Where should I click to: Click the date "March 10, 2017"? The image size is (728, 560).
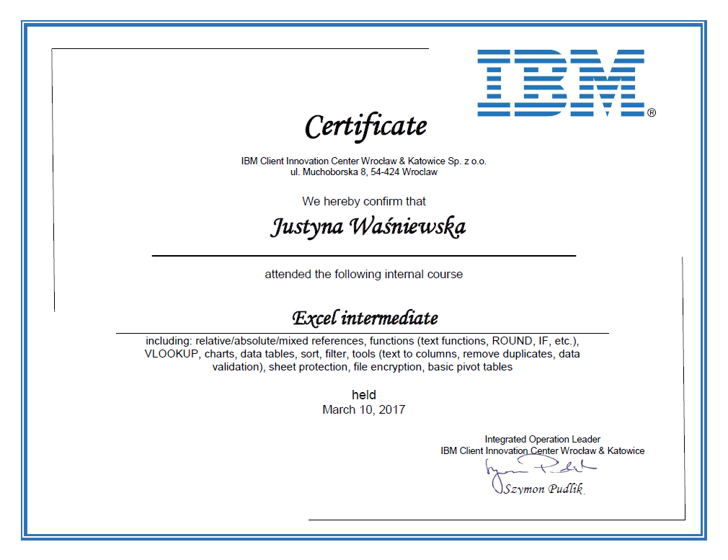[363, 410]
